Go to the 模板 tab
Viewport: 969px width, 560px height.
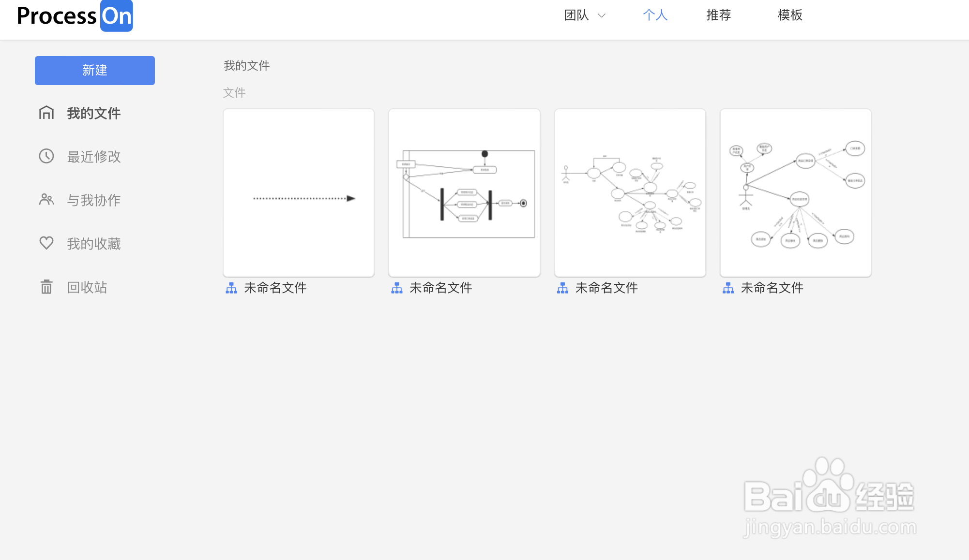[x=790, y=15]
